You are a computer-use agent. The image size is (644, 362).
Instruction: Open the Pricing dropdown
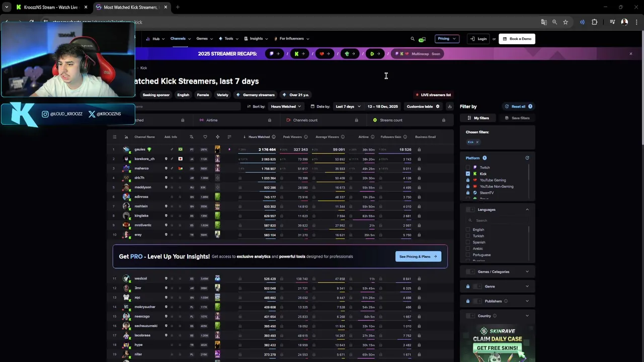point(447,39)
